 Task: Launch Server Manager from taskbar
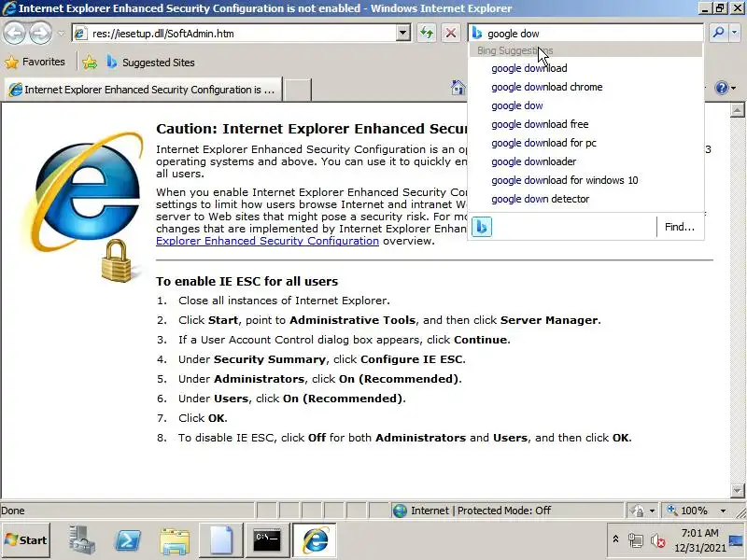[81, 540]
